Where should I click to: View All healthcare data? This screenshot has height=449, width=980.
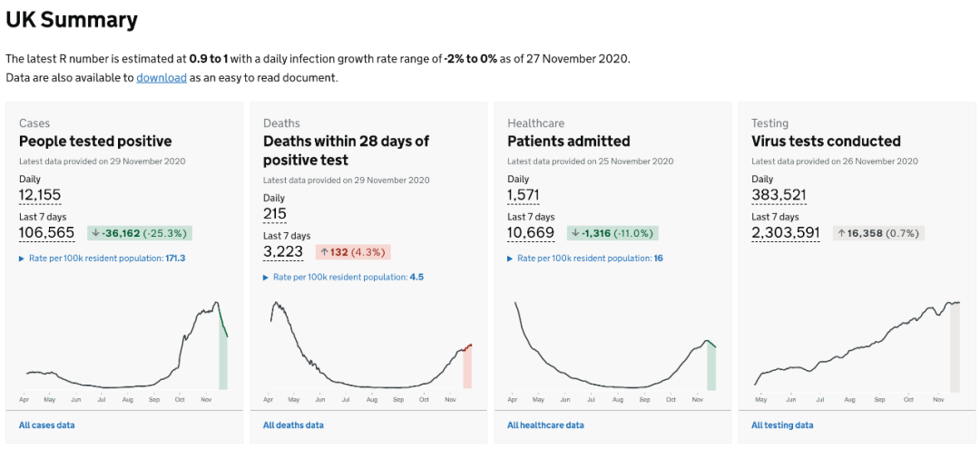(x=545, y=425)
